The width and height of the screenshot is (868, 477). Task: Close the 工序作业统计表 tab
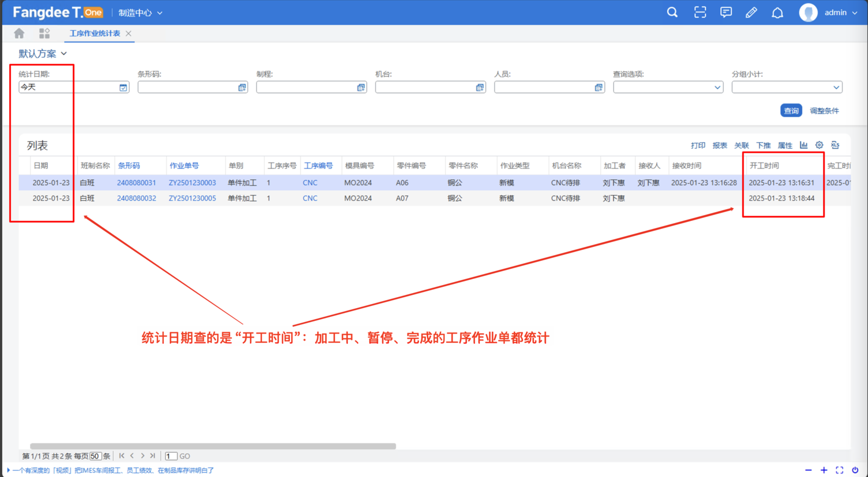[128, 34]
